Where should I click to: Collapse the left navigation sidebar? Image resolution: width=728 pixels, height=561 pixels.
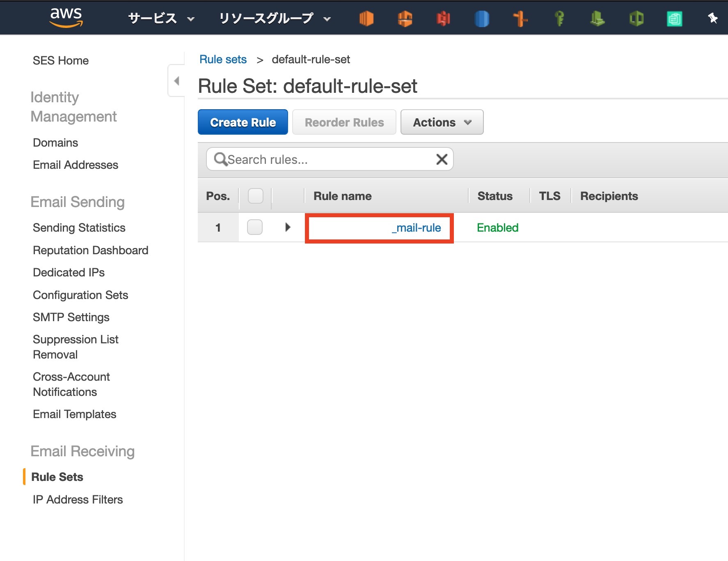[x=176, y=81]
